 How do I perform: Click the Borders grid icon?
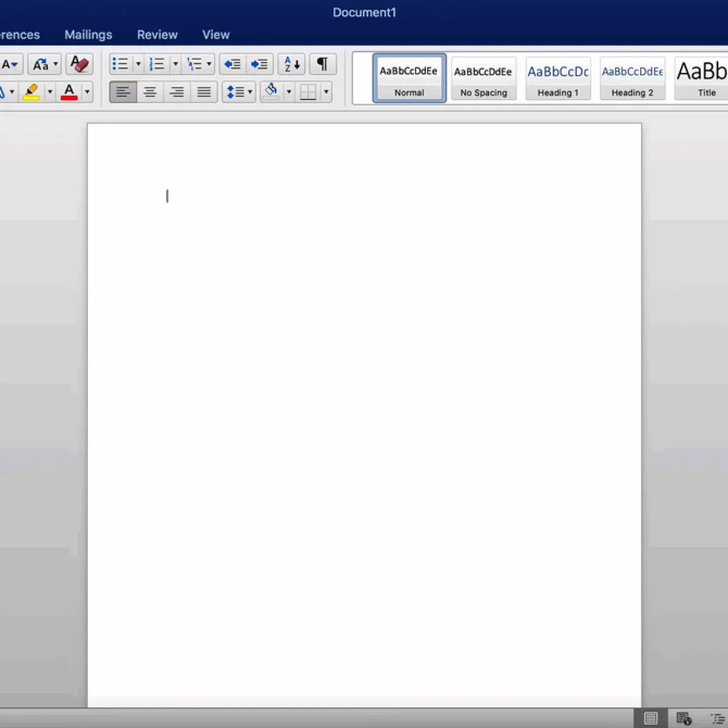[308, 92]
